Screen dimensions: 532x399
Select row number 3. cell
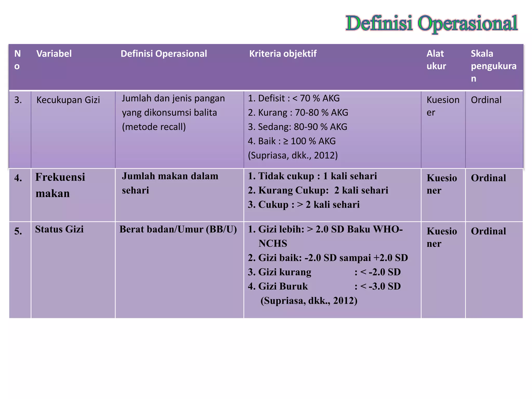(x=18, y=100)
